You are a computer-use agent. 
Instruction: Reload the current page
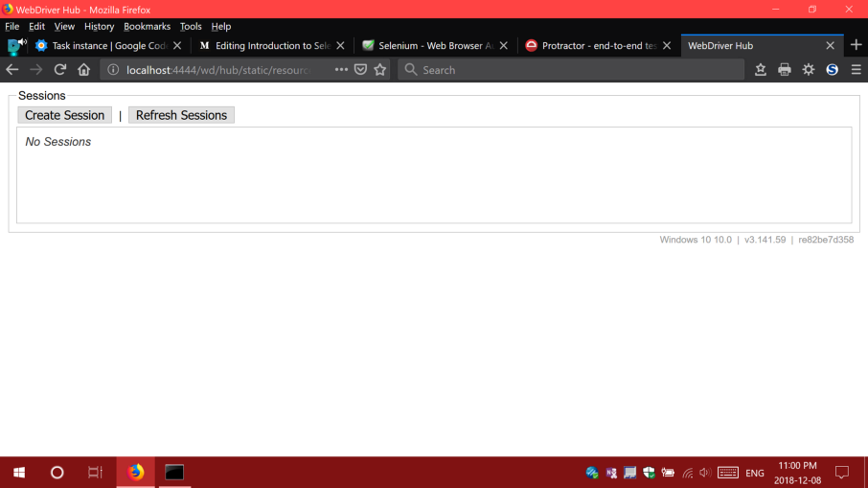(59, 70)
